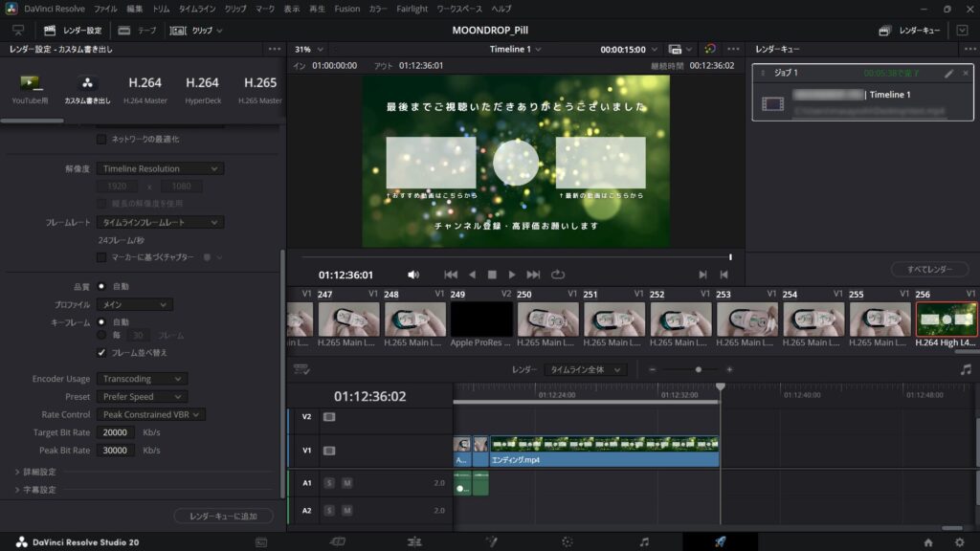Open the Fairlight audio page
The width and height of the screenshot is (980, 551).
(x=646, y=540)
